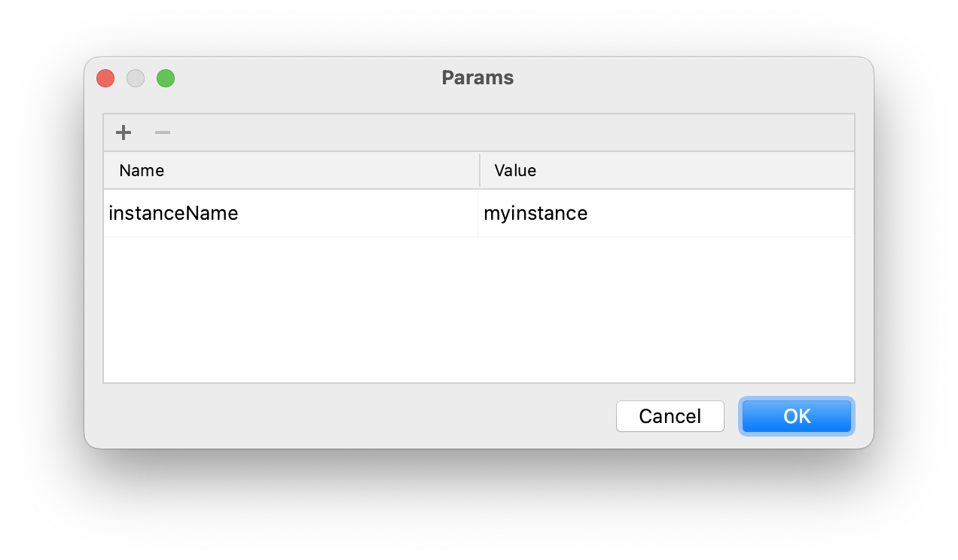
Task: Zoom the window with green button
Action: [166, 78]
